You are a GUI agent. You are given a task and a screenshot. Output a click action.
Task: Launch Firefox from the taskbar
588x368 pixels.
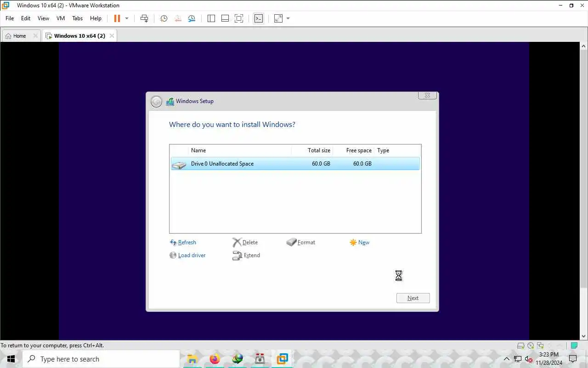215,359
